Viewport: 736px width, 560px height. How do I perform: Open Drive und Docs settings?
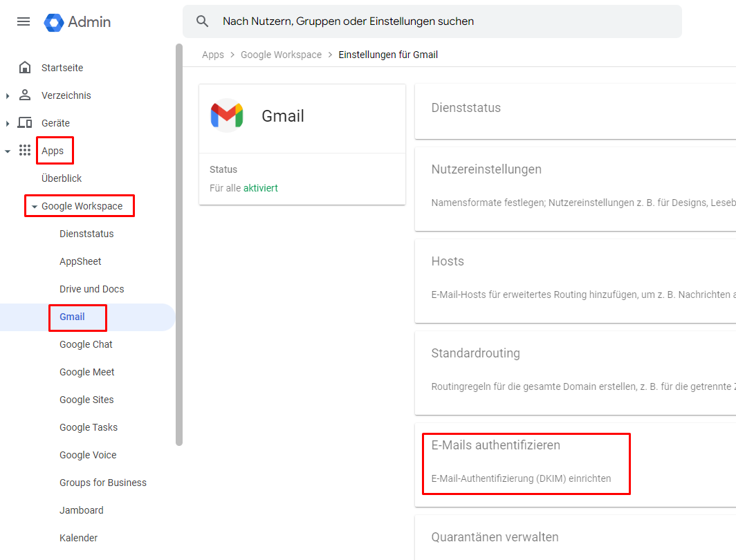coord(91,289)
